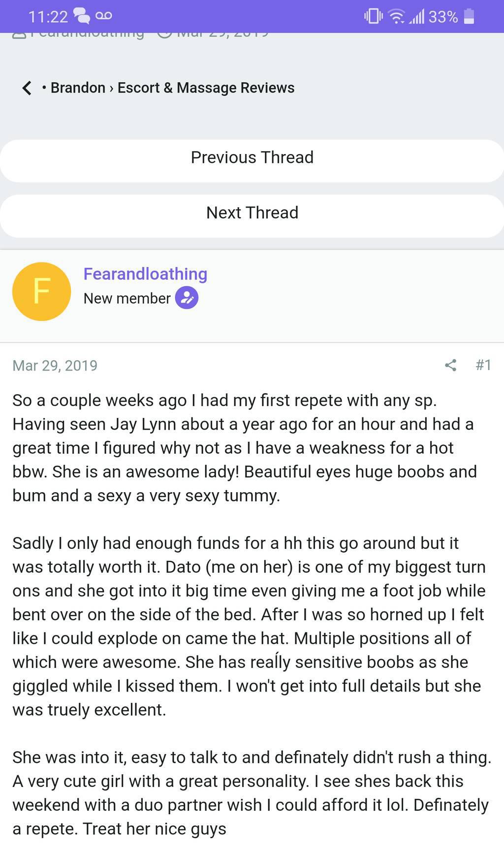Viewport: 504px width, 852px height.
Task: Click the share icon on the post
Action: pyautogui.click(x=450, y=365)
